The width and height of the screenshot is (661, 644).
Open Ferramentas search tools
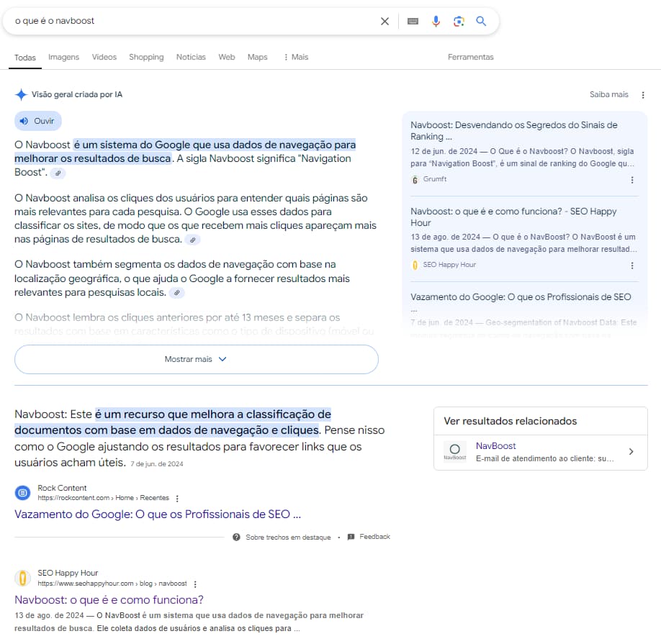coord(470,57)
